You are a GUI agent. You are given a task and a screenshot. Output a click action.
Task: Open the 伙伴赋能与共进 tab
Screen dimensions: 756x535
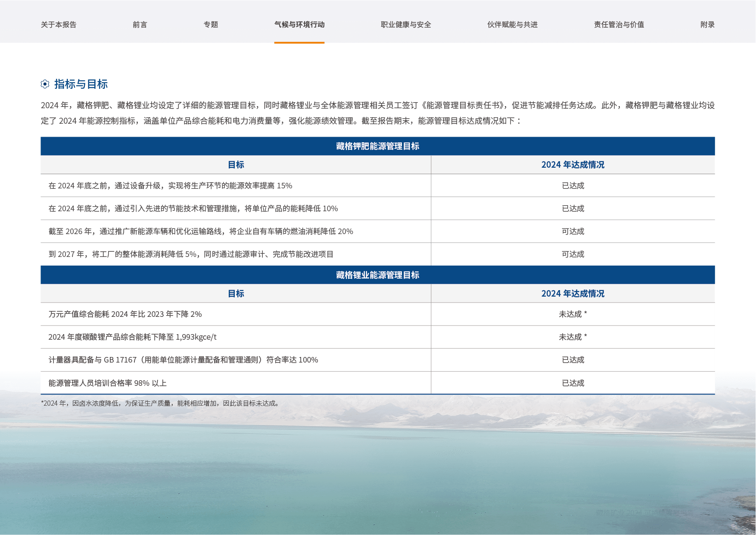pyautogui.click(x=512, y=25)
